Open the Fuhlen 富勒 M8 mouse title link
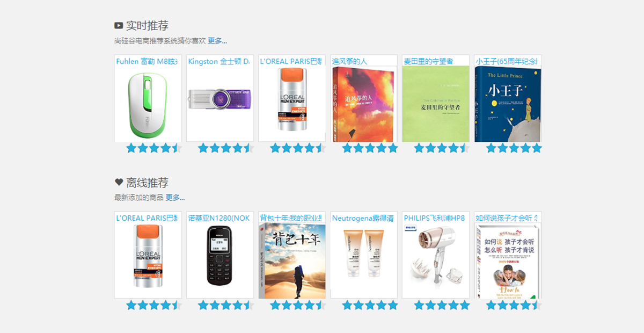 pyautogui.click(x=147, y=61)
